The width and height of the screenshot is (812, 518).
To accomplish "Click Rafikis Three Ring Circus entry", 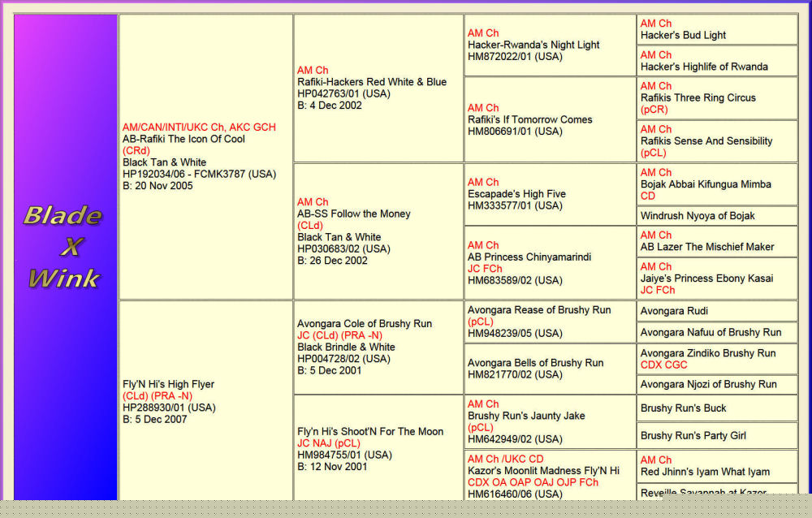I will pos(698,97).
